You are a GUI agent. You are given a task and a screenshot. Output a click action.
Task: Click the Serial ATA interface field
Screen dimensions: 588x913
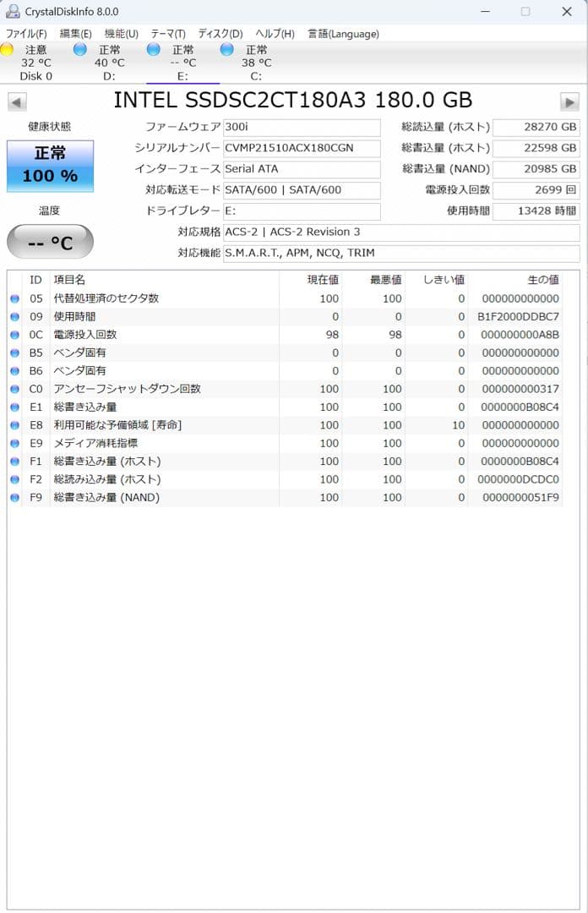(302, 169)
